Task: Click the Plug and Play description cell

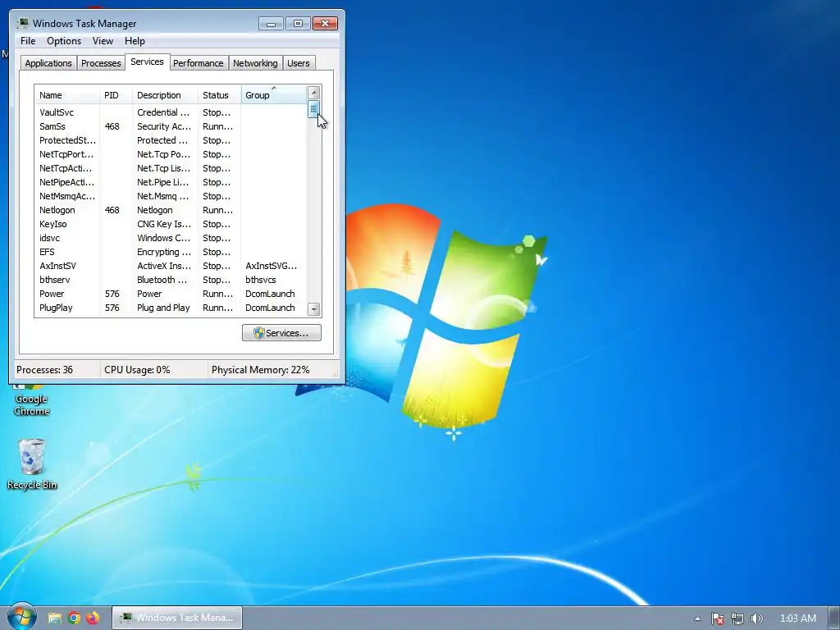Action: 163,308
